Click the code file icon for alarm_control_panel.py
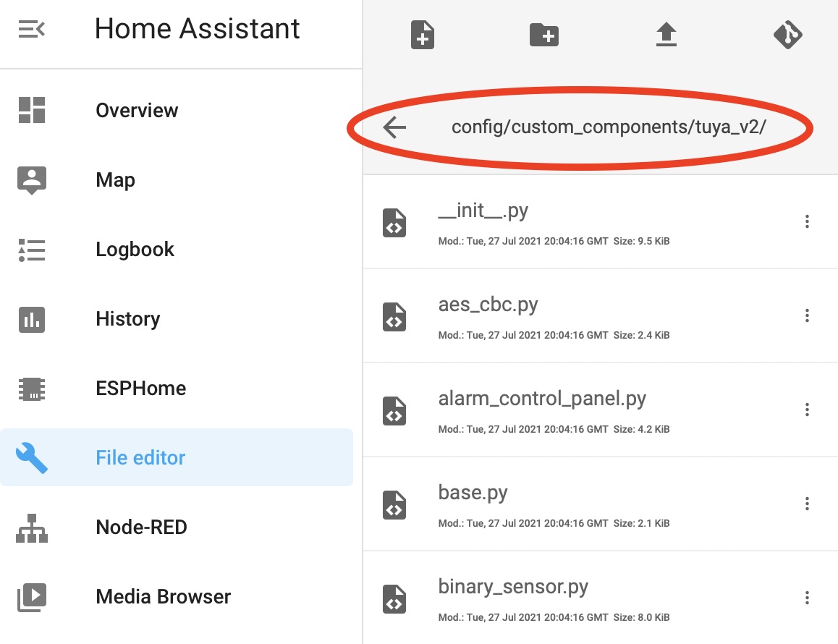The width and height of the screenshot is (838, 644). [394, 411]
